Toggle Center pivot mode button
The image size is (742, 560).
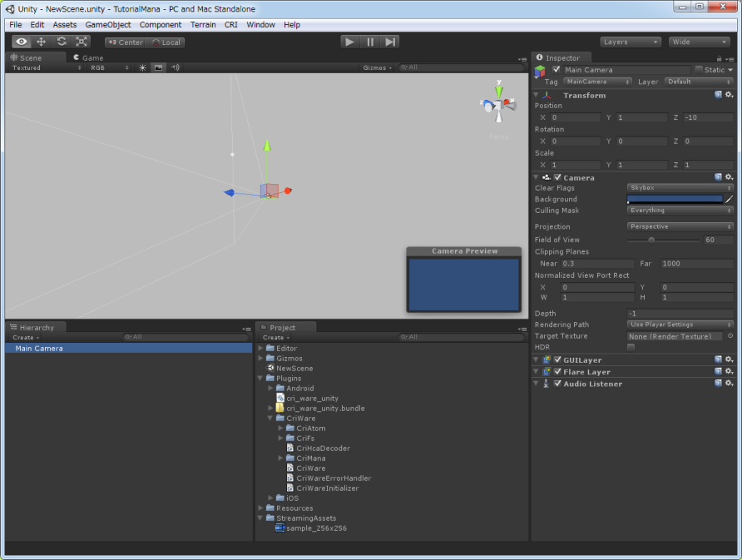(125, 42)
